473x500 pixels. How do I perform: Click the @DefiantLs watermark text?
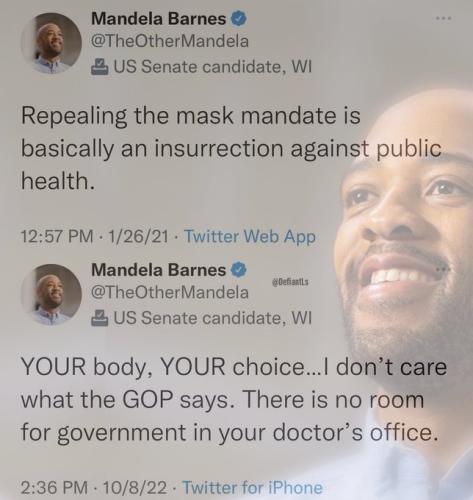coord(290,282)
